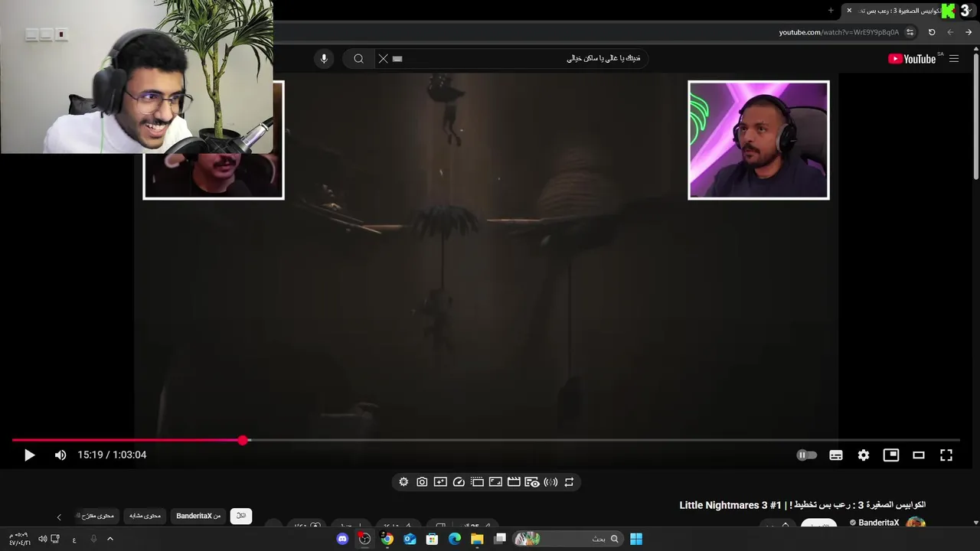Viewport: 980px width, 551px height.
Task: Click the video time display 15:19 / 1:03:04
Action: 112,455
